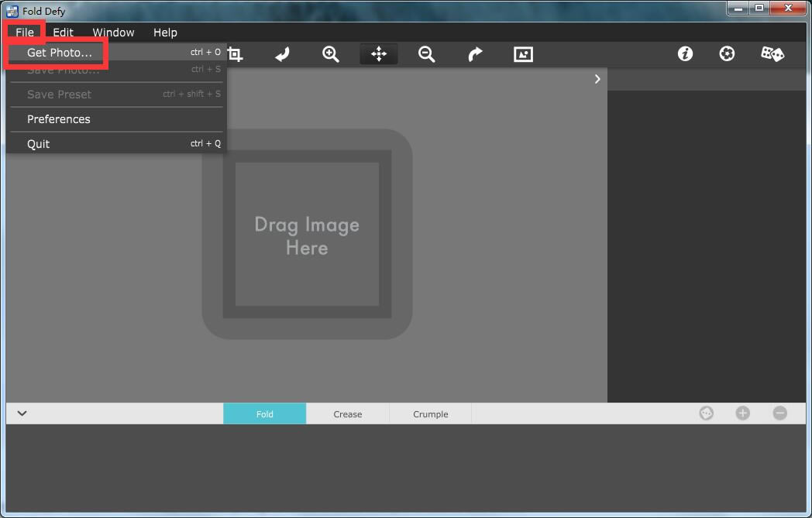Click the zoom out magnifier

426,54
